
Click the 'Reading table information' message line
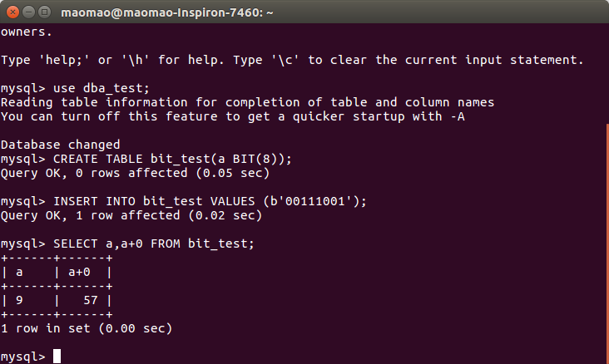[x=248, y=102]
